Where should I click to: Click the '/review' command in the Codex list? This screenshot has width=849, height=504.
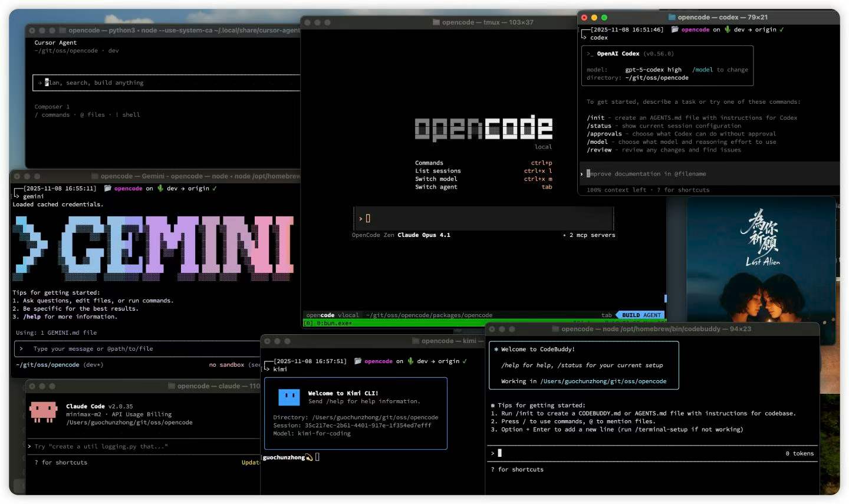pyautogui.click(x=599, y=150)
